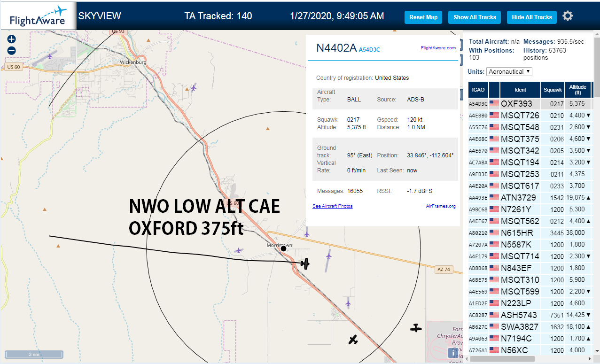
Task: Open See Aircraft Photos link
Action: tap(332, 206)
